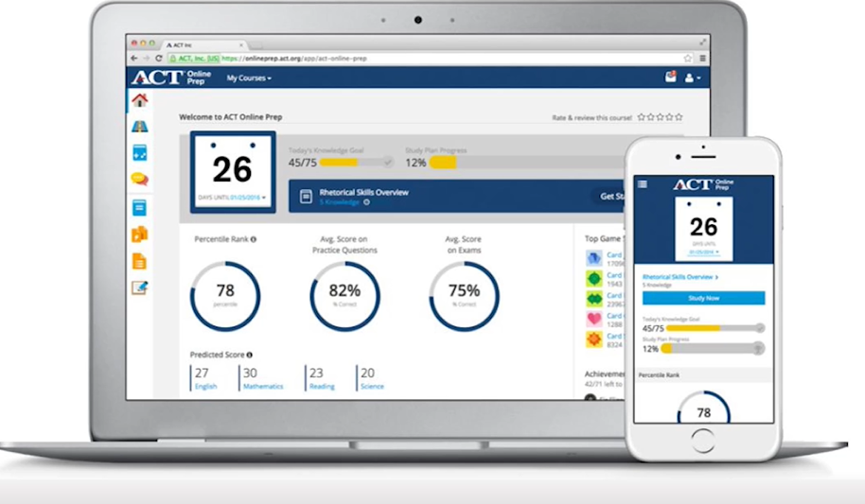Tap the Percentile Rank header on phone
The image size is (865, 504).
pos(703,375)
